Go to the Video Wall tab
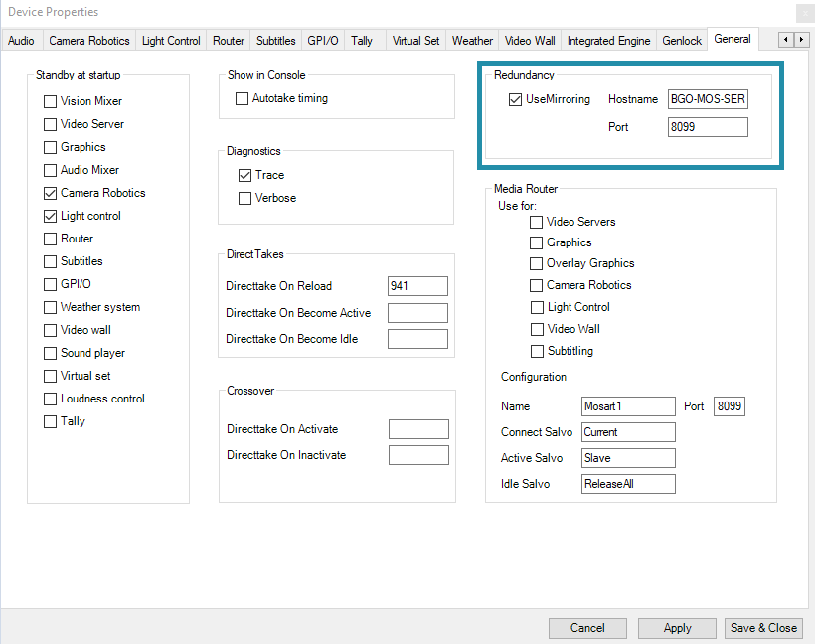This screenshot has height=644, width=815. tap(530, 41)
